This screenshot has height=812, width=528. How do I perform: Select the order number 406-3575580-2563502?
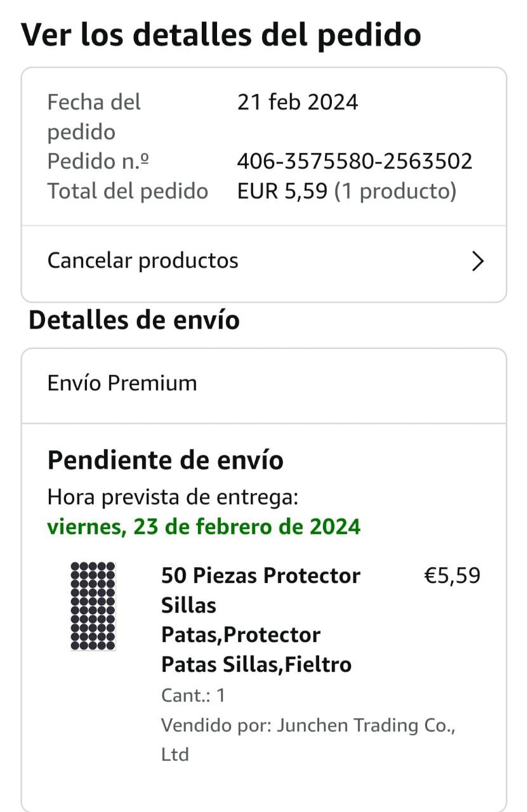(355, 161)
